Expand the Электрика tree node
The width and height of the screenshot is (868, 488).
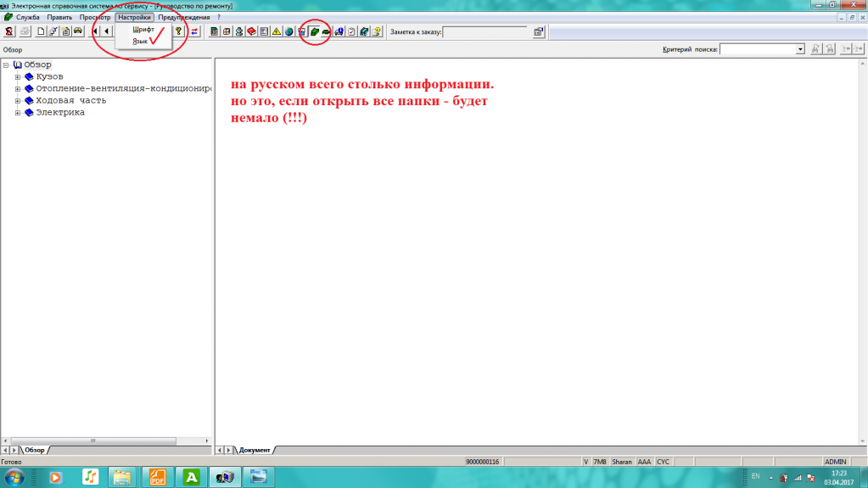tap(18, 113)
